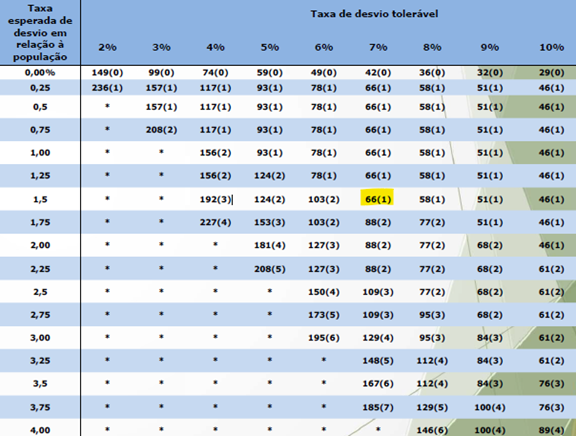Screen dimensions: 576x436
Task: Select the 4,00 row label
Action: [40, 430]
